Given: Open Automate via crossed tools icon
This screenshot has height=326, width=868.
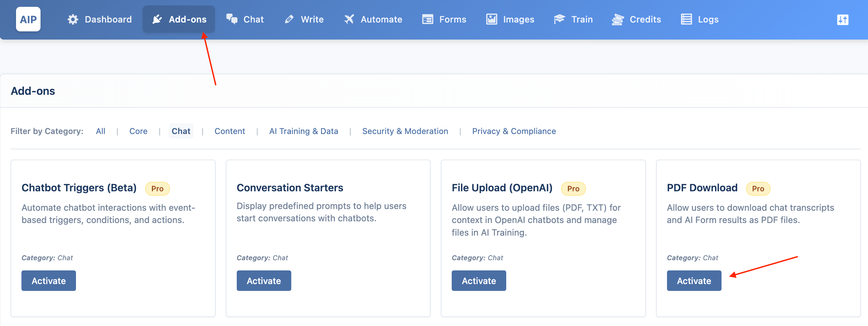Looking at the screenshot, I should click(x=349, y=19).
